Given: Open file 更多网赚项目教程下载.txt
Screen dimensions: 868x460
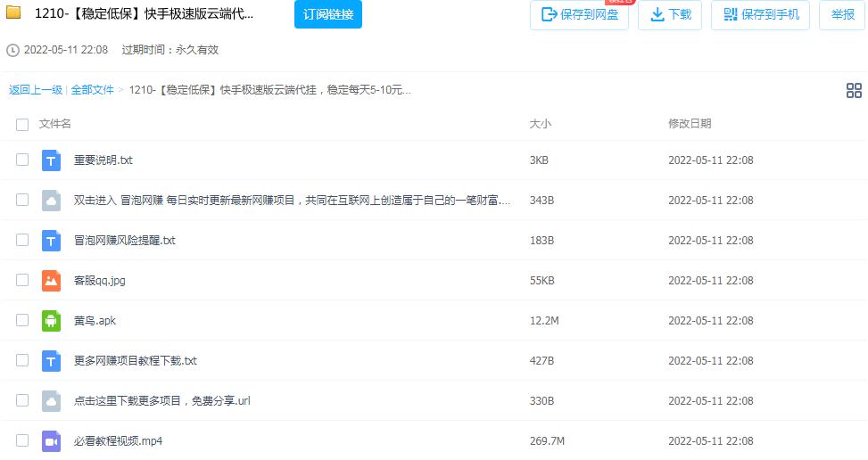Looking at the screenshot, I should [136, 361].
